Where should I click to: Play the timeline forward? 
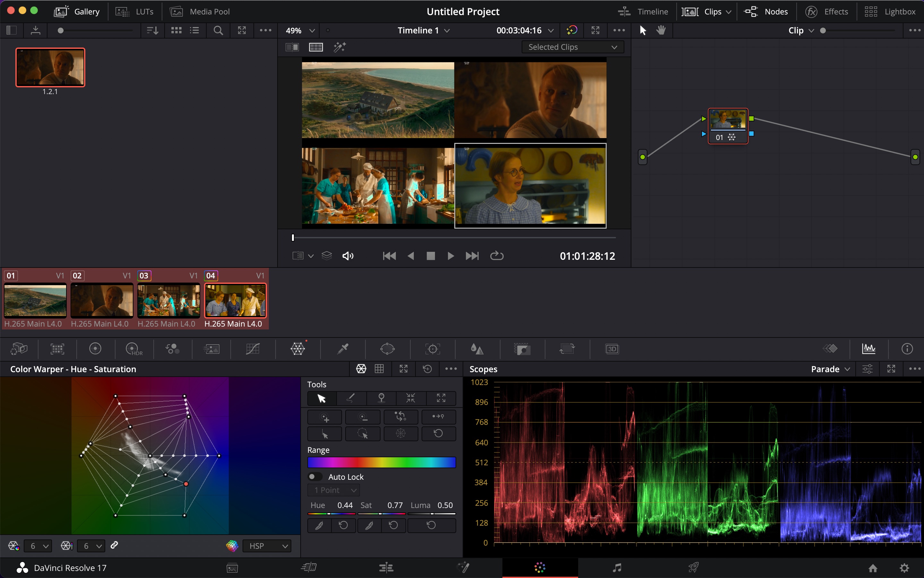(x=450, y=256)
